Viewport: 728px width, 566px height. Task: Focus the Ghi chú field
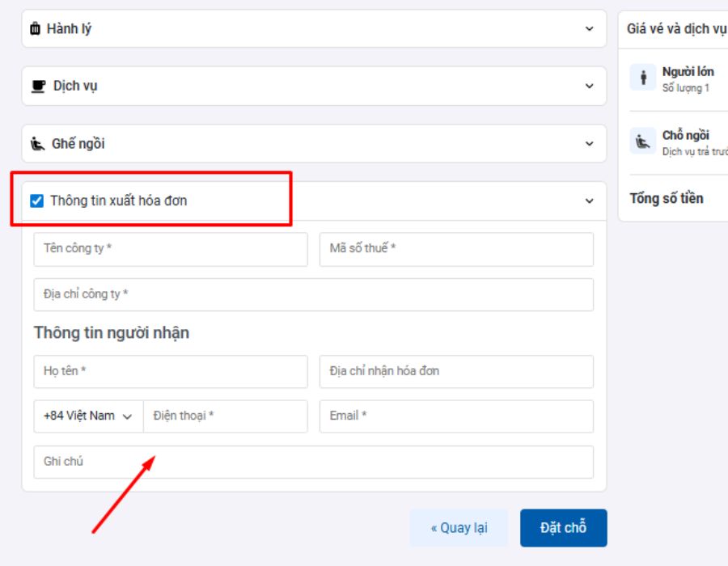[x=313, y=462]
